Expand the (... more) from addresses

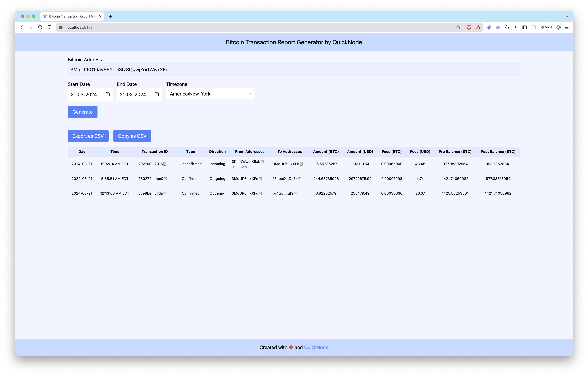tap(241, 166)
